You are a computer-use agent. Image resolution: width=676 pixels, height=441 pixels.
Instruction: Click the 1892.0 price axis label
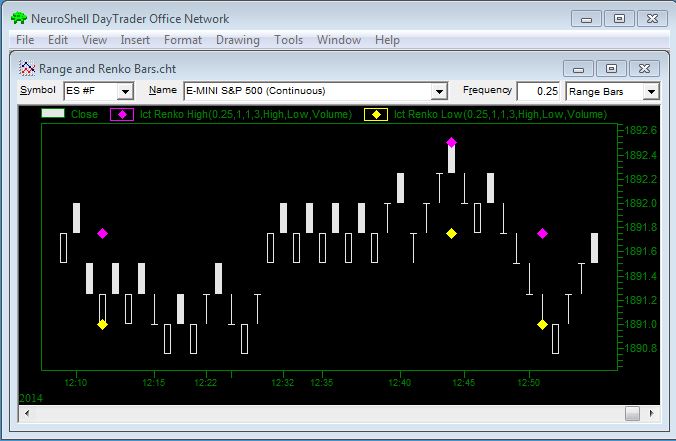click(x=640, y=203)
